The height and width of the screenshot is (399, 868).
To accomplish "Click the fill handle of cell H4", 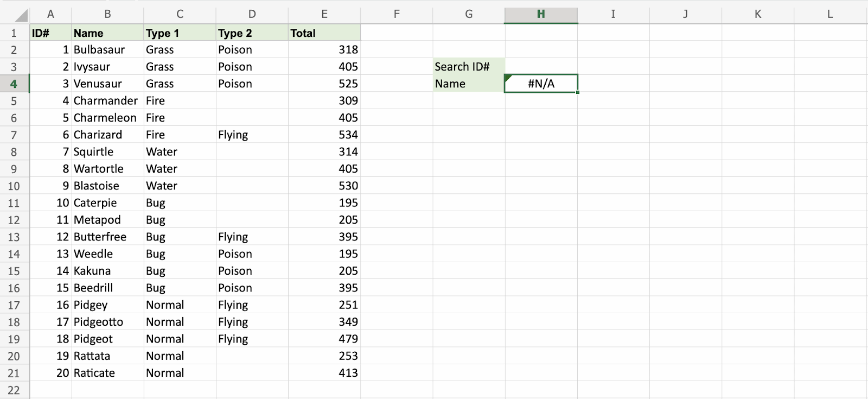I will (x=578, y=92).
